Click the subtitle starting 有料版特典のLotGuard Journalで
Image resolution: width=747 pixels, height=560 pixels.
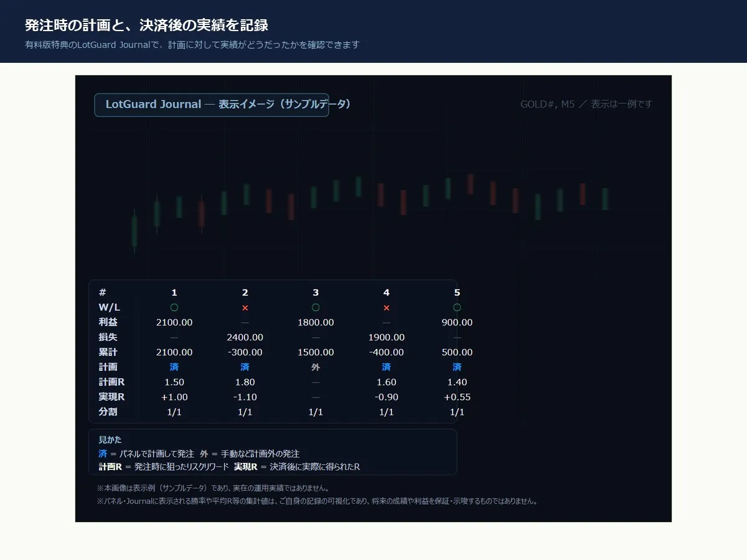[x=192, y=45]
